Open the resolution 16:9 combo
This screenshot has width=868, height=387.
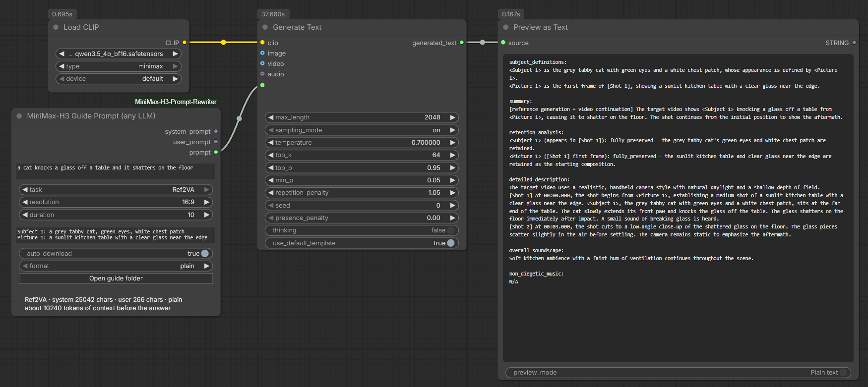tap(116, 202)
